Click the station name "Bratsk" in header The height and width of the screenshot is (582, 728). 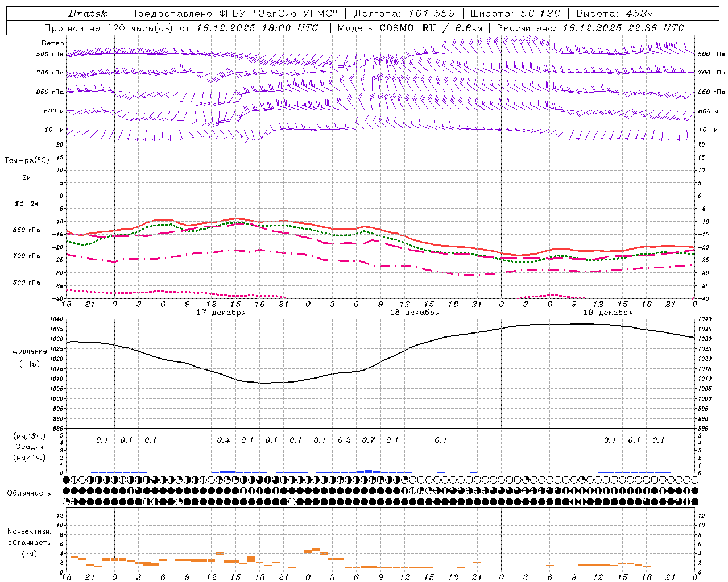point(88,14)
